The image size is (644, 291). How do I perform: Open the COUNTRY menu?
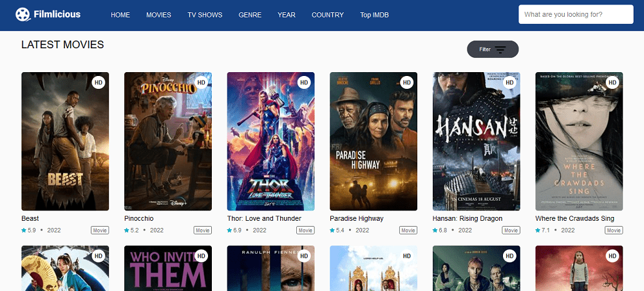click(x=328, y=15)
